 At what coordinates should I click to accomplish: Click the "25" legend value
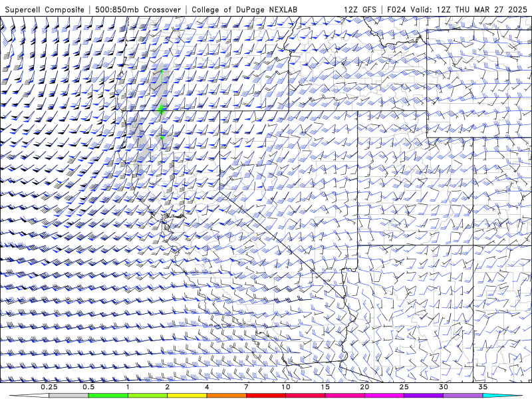tap(404, 387)
